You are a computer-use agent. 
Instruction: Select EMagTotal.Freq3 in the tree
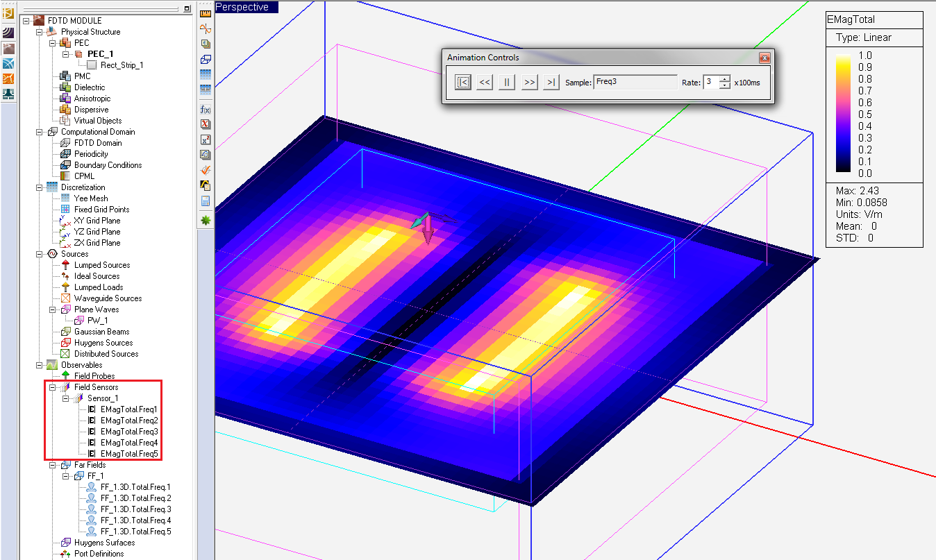(128, 432)
